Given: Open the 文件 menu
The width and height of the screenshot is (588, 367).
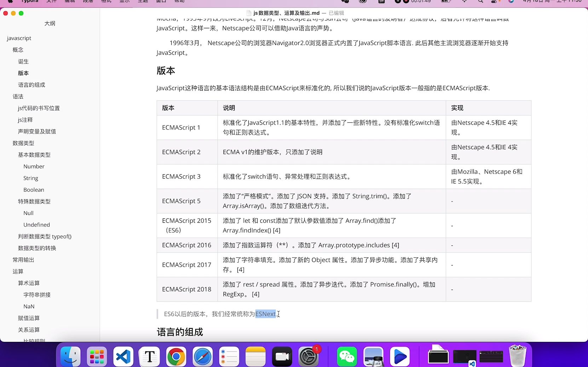Looking at the screenshot, I should click(x=52, y=1).
